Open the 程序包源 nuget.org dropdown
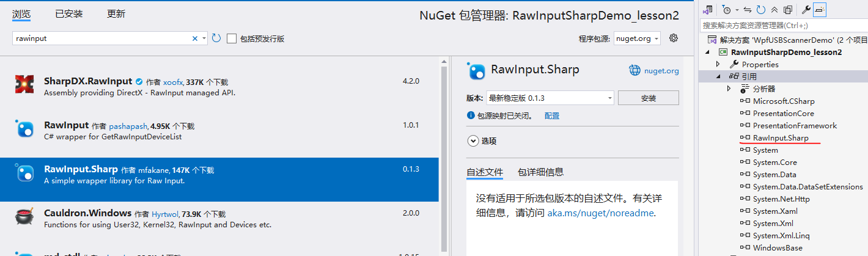Screen dimensions: 868x256 pos(637,38)
